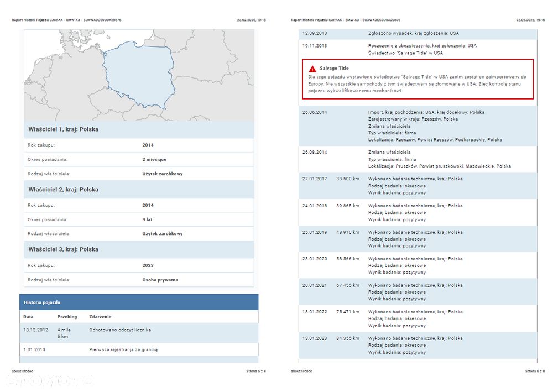Click the 'Przebieg' column header

(67, 317)
